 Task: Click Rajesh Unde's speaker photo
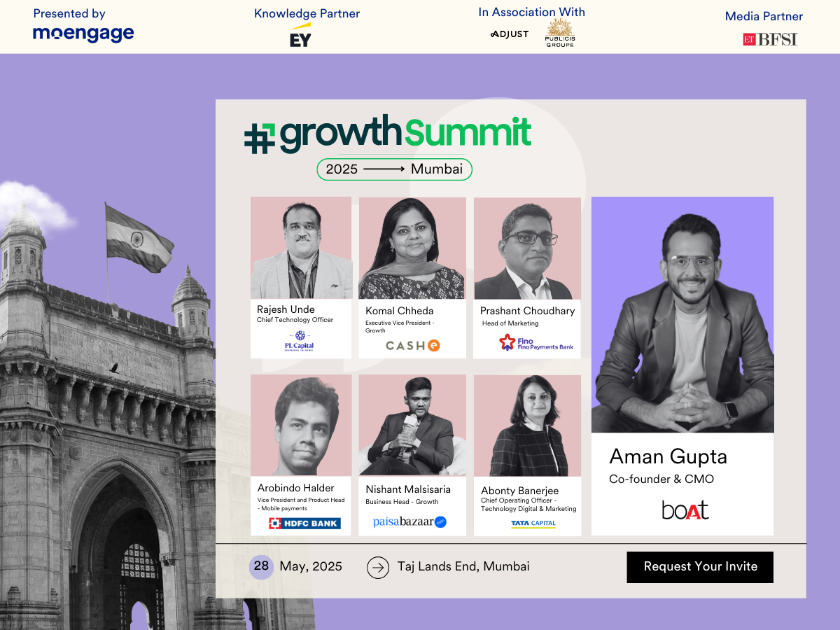(301, 248)
